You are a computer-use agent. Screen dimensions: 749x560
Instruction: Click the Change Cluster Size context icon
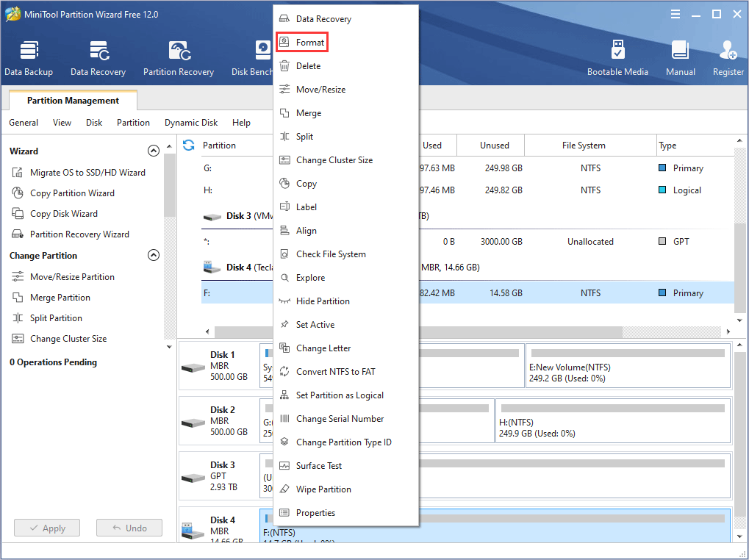coord(284,160)
